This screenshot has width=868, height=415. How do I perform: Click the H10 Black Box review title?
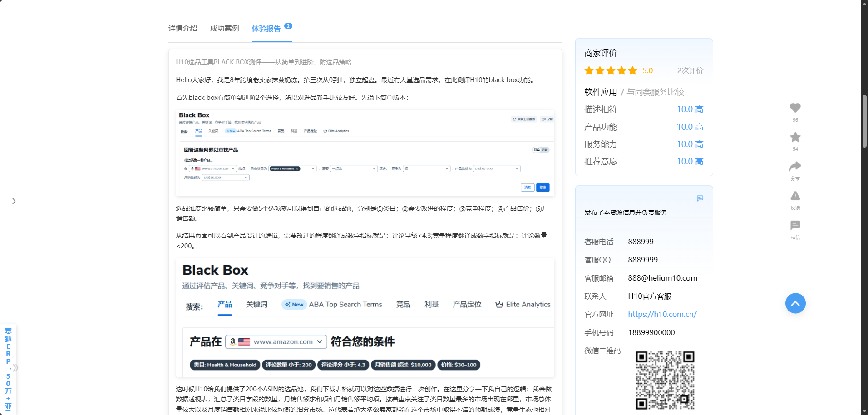pyautogui.click(x=263, y=62)
